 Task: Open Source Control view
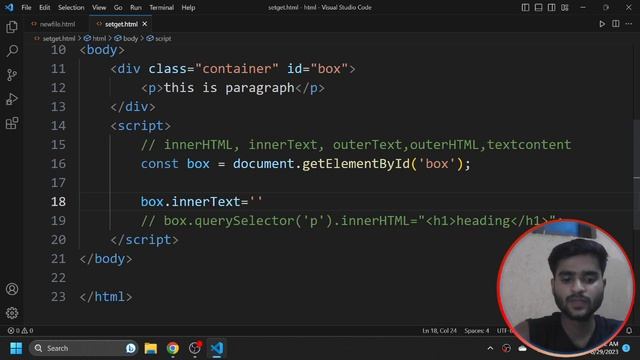coord(12,75)
